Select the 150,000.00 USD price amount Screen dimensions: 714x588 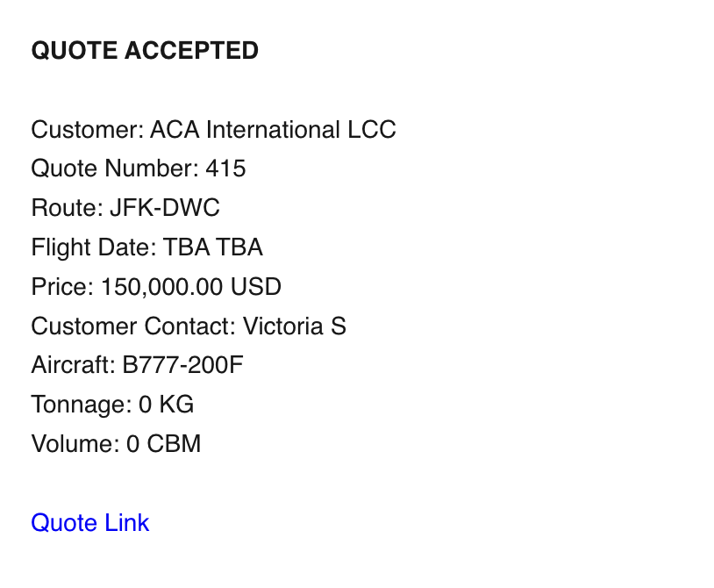(191, 287)
